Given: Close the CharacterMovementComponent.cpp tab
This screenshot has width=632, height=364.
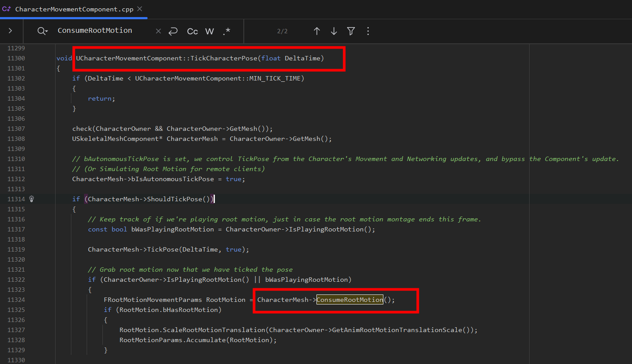Looking at the screenshot, I should click(139, 9).
